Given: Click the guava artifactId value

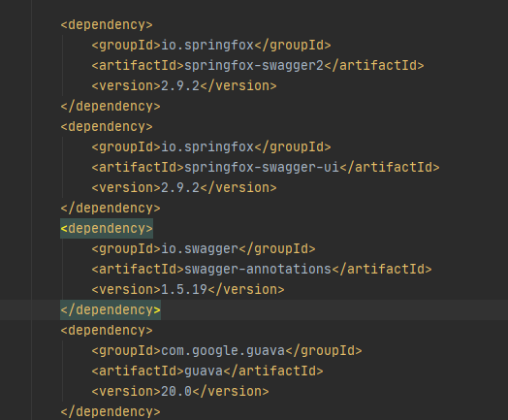Looking at the screenshot, I should 204,372.
